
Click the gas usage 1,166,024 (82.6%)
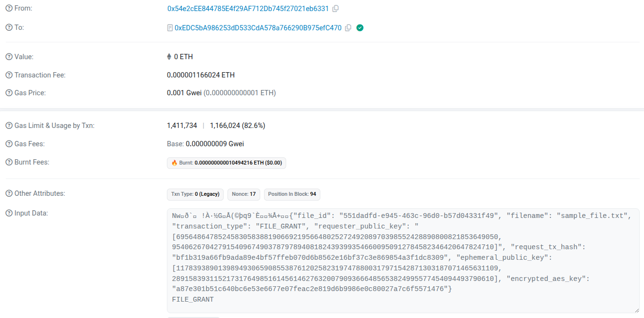[x=238, y=126]
